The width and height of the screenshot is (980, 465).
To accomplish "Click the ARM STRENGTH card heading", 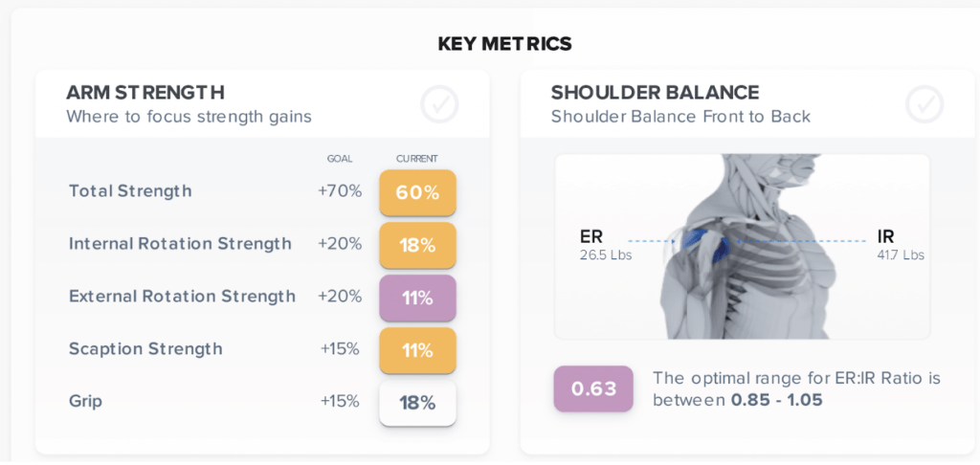I will point(145,93).
